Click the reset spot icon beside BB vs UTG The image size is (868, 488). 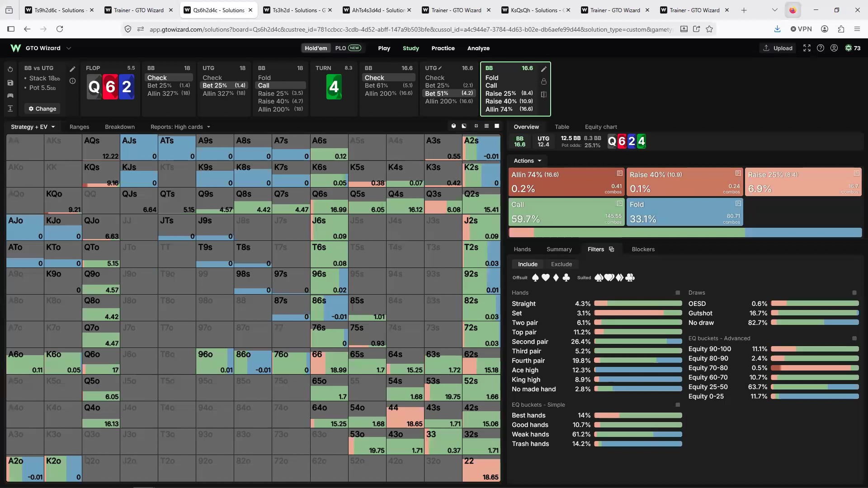click(x=10, y=70)
